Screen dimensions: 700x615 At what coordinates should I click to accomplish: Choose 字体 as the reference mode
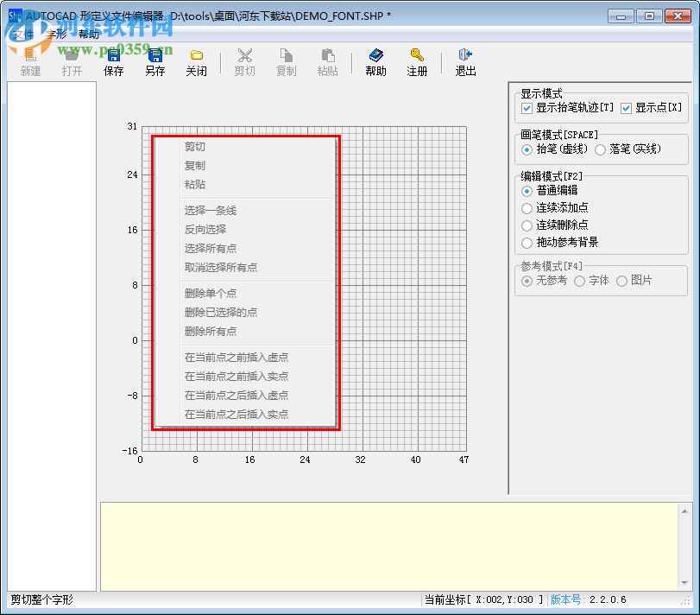pyautogui.click(x=579, y=281)
